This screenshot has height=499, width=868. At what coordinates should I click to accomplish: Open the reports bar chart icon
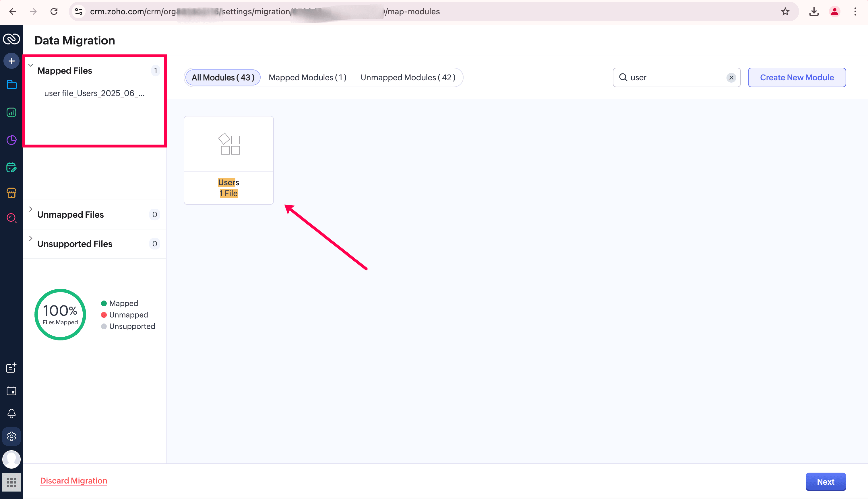tap(11, 112)
